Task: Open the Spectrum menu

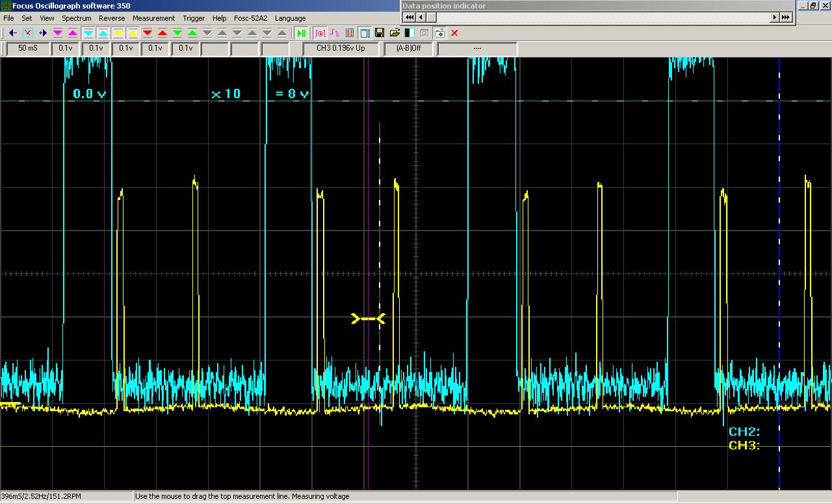Action: pos(77,18)
